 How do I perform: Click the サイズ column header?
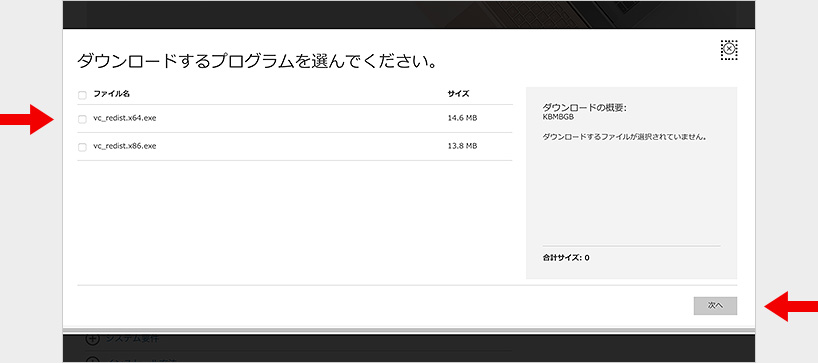458,94
